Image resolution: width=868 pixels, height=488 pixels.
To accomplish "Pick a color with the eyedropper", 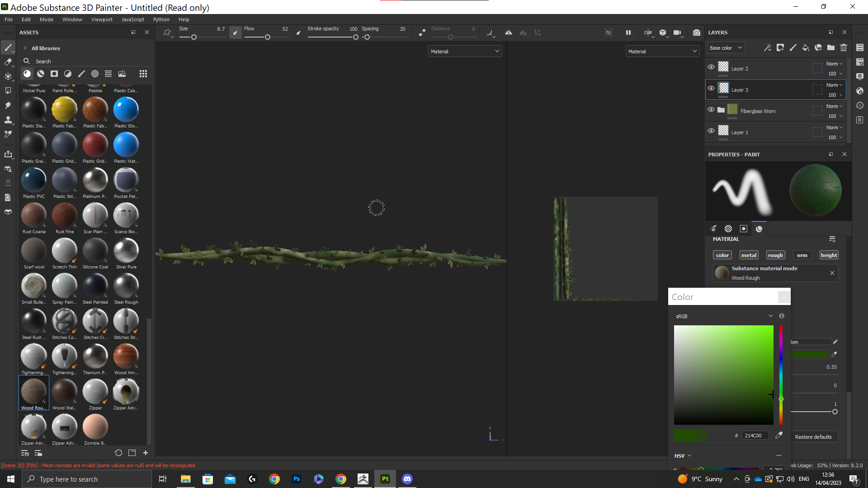I will tap(779, 435).
